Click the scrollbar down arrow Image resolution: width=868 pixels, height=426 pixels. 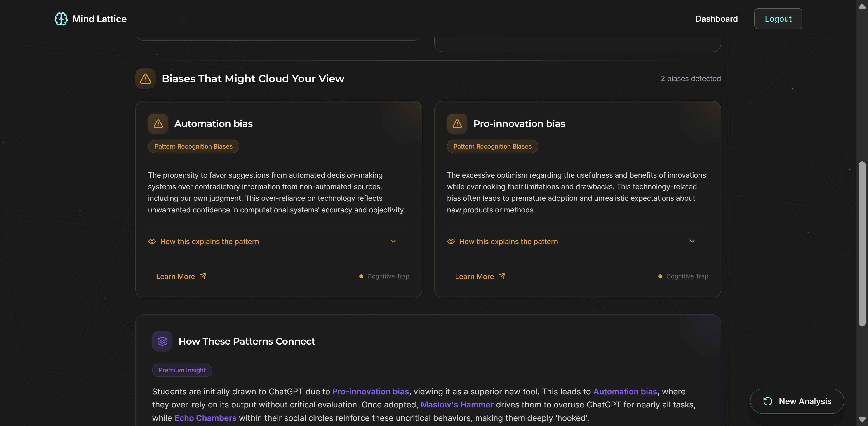pos(862,420)
